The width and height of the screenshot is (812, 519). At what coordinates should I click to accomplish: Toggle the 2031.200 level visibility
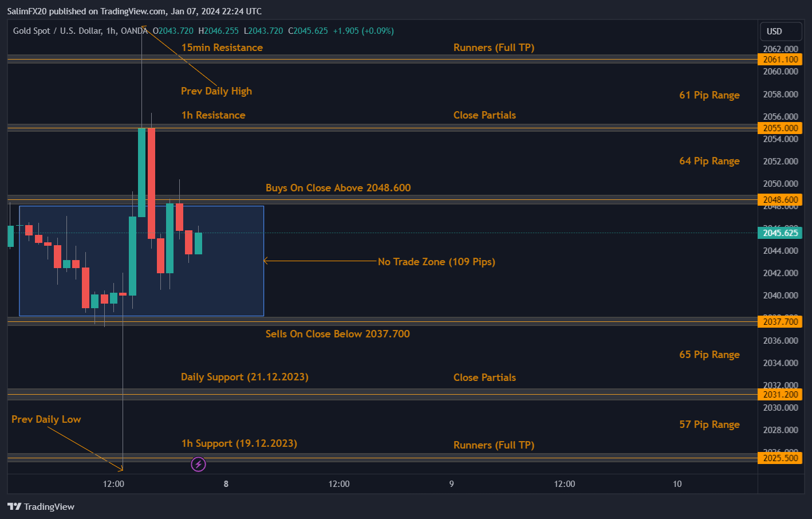[780, 394]
